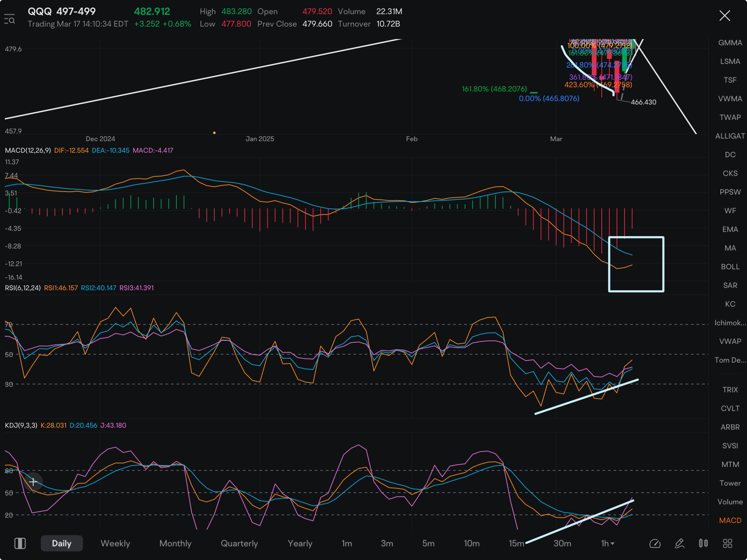Select the 161.80% (468.2076) Fibonacci label
The height and width of the screenshot is (560, 747).
(494, 89)
